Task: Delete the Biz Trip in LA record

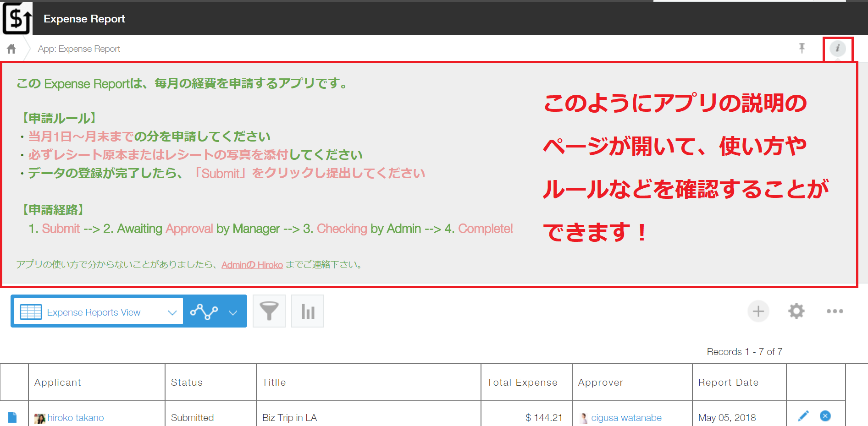Action: pos(825,416)
